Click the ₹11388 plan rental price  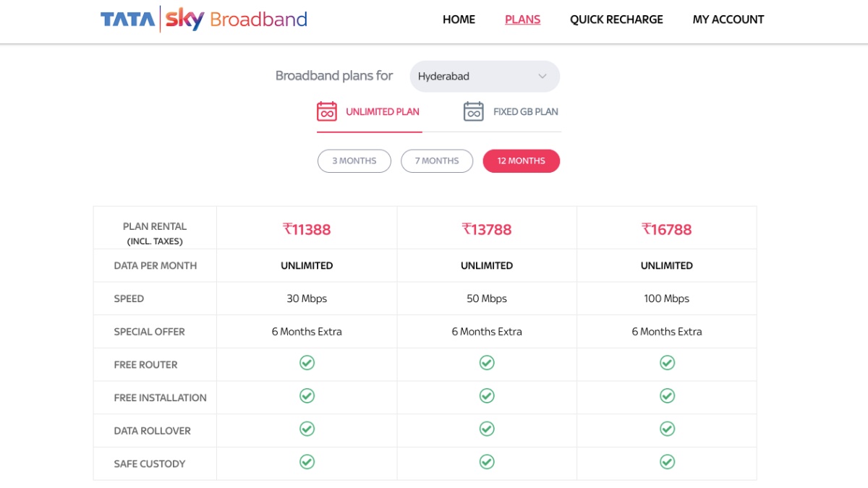(307, 228)
